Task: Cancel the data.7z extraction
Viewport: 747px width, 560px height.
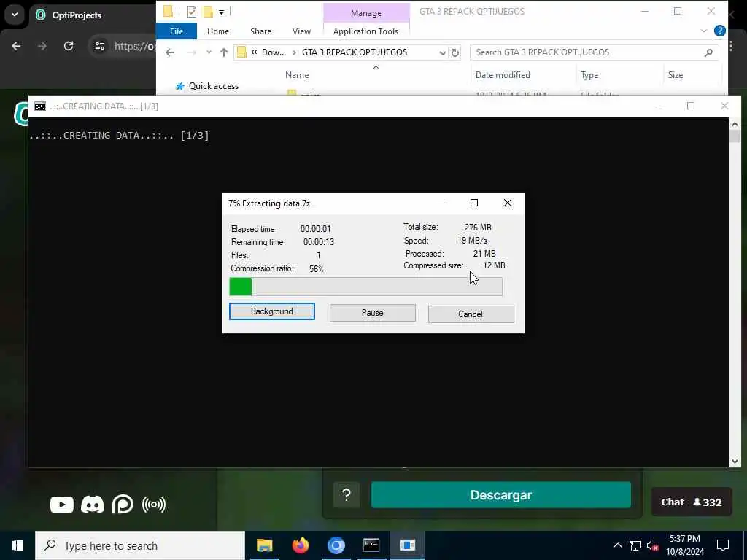Action: pyautogui.click(x=471, y=314)
